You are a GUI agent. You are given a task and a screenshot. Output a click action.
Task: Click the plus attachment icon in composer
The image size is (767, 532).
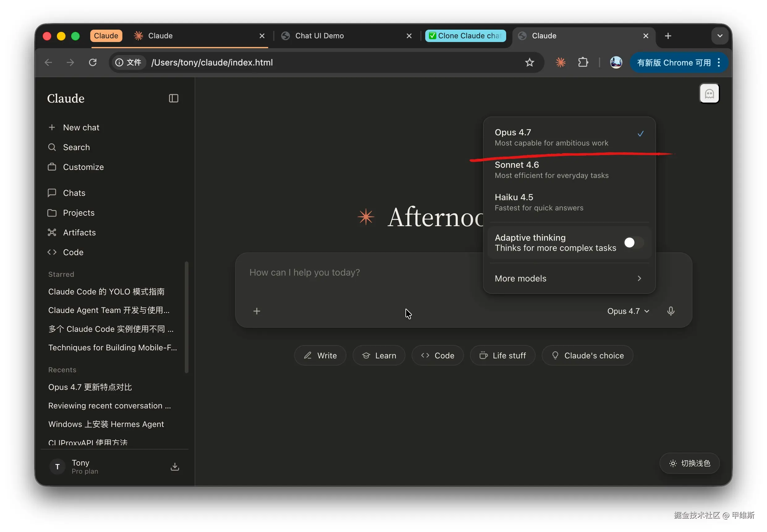click(x=256, y=311)
